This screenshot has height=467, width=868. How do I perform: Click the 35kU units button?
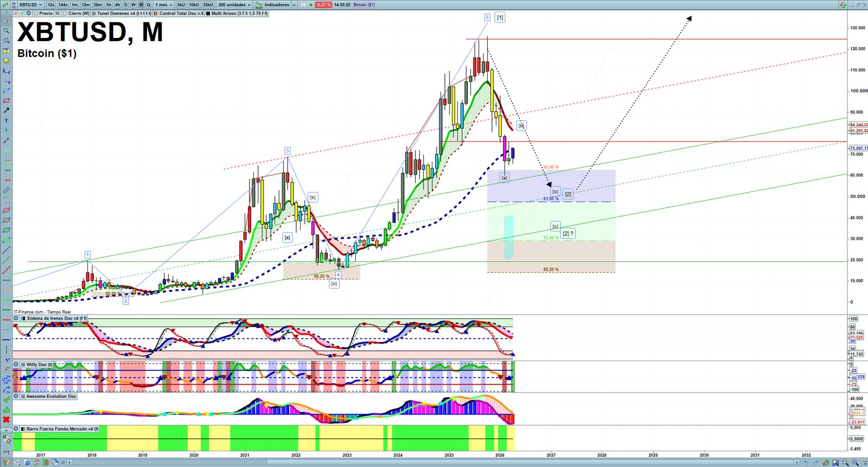[208, 5]
